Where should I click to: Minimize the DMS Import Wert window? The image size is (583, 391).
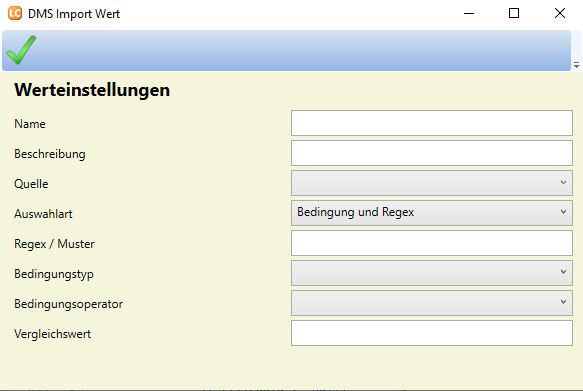pos(469,13)
